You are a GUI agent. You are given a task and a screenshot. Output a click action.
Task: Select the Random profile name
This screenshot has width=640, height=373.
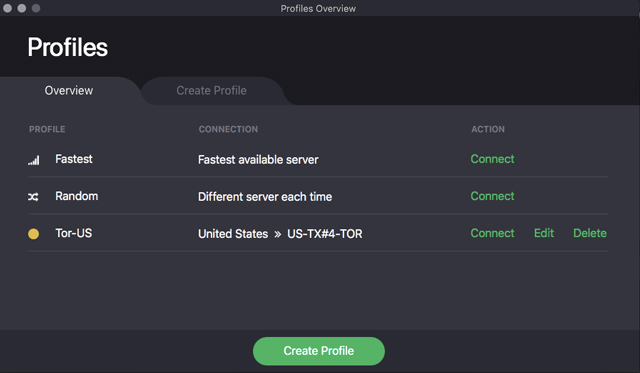click(77, 196)
